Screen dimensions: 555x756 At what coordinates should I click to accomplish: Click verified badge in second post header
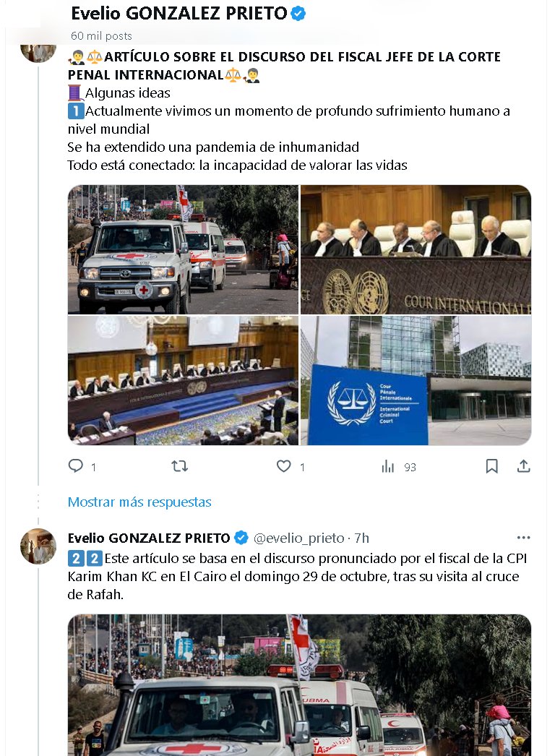241,537
